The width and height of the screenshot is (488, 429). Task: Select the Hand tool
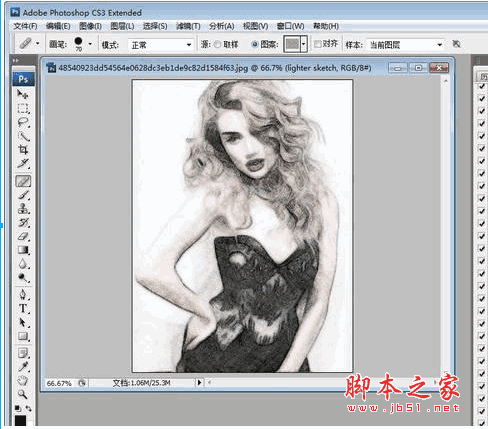coord(23,380)
